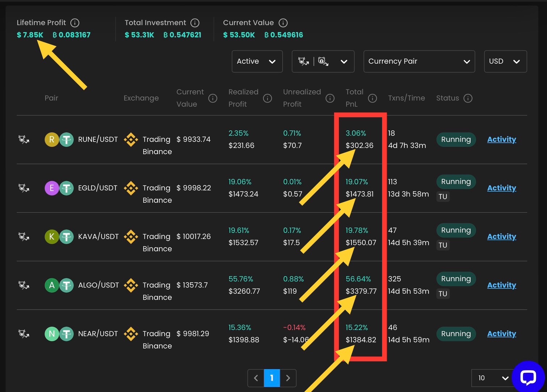Click the TU tag on KAVA/USDT row
This screenshot has width=547, height=392.
[443, 245]
